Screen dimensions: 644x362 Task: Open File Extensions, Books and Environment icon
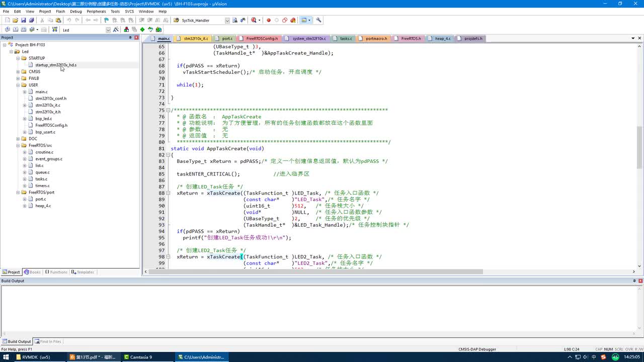[x=126, y=30]
